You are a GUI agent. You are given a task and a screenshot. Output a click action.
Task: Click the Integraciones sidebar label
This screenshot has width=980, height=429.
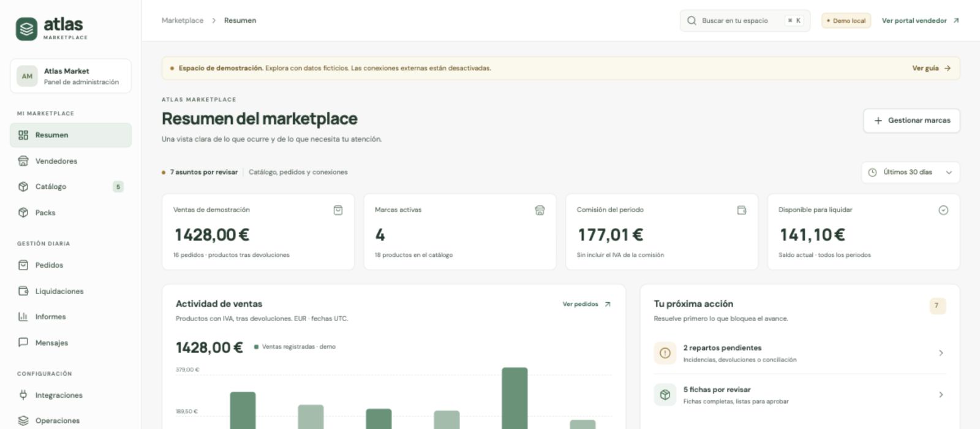tap(59, 395)
